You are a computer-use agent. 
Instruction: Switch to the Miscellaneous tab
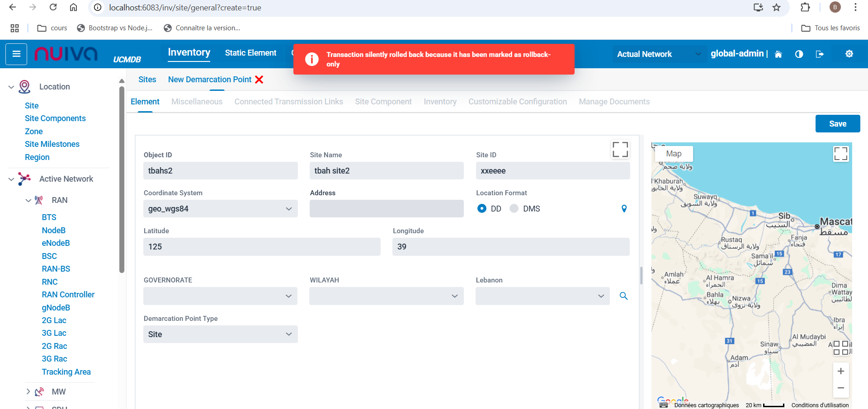coord(197,102)
